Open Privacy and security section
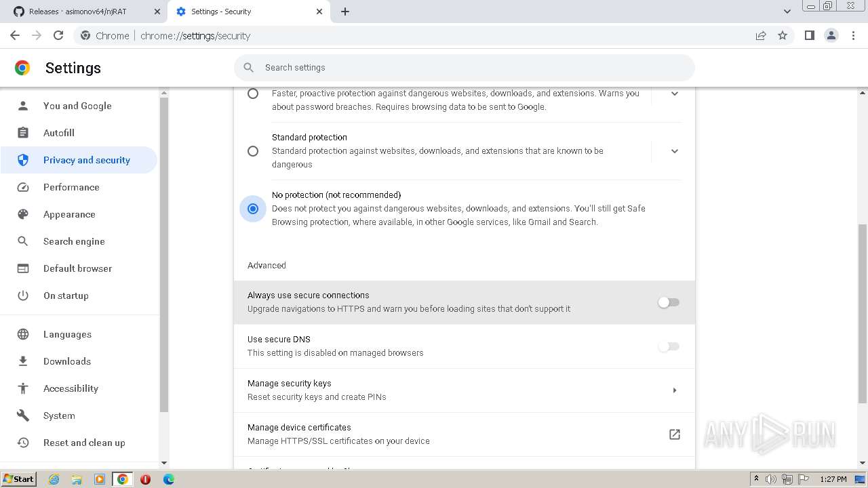This screenshot has height=488, width=868. (x=79, y=160)
